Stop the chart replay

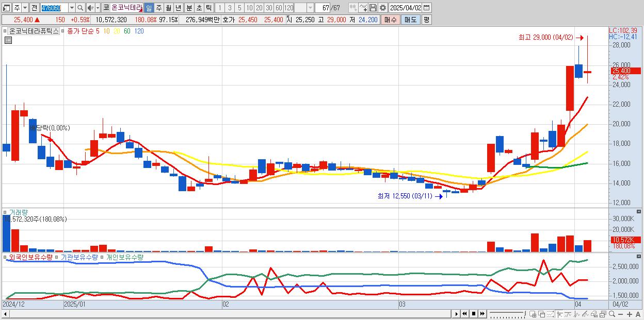474,314
